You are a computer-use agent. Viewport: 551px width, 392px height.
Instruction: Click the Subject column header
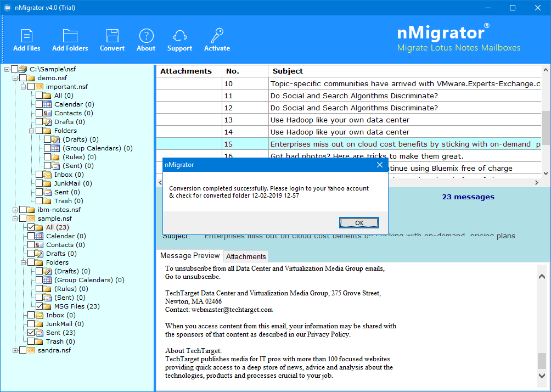(x=405, y=71)
